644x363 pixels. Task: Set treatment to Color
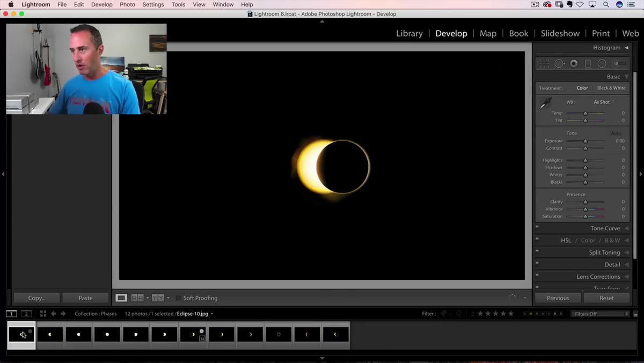(x=582, y=88)
